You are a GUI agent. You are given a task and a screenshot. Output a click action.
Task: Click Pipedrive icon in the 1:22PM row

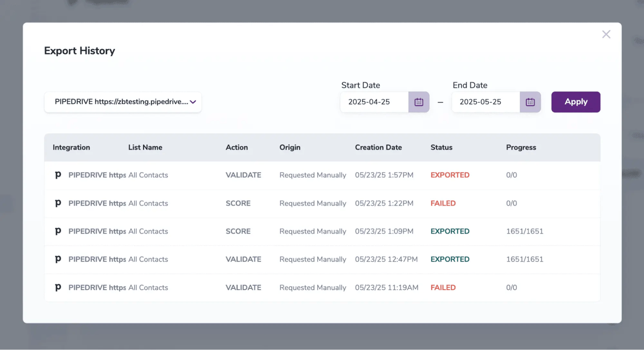(58, 203)
